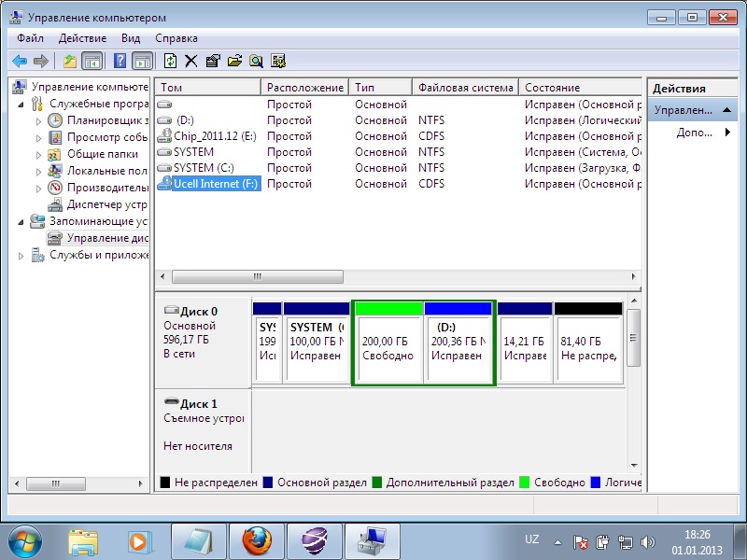Screen dimensions: 747x560
Task: Collapse the Запоминающие устройства tree node
Action: pyautogui.click(x=22, y=222)
